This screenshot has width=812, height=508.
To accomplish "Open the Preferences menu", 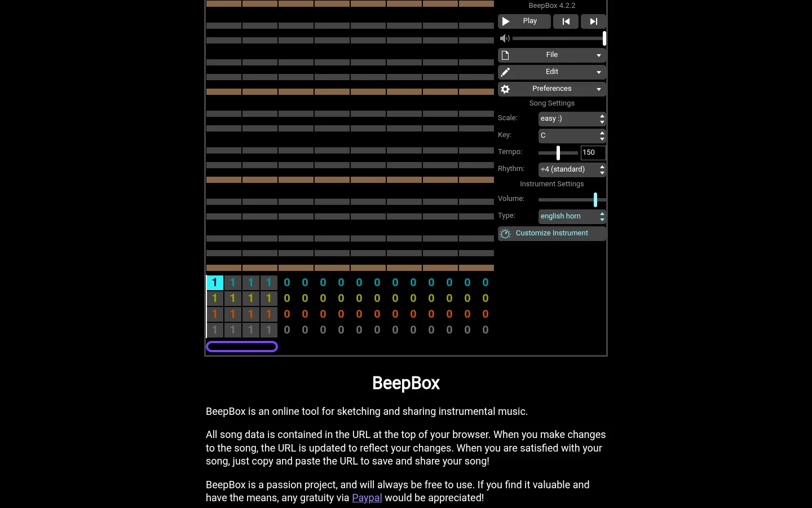I will [x=552, y=89].
